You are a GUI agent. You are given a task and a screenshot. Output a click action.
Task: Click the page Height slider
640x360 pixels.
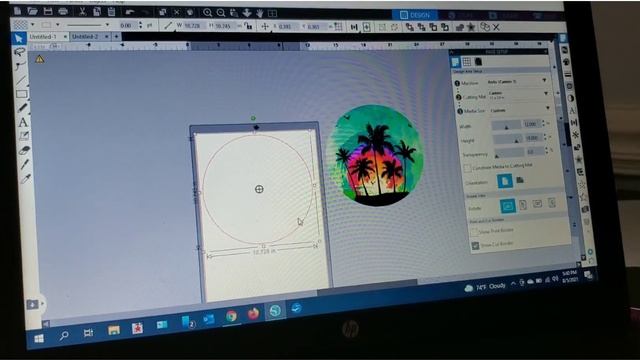[508, 140]
